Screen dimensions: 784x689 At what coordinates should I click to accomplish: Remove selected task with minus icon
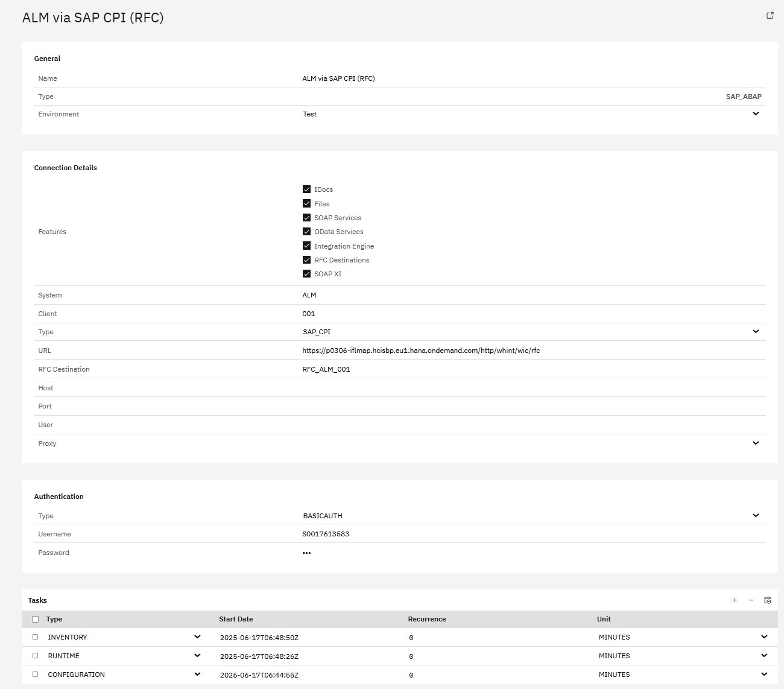pyautogui.click(x=751, y=600)
